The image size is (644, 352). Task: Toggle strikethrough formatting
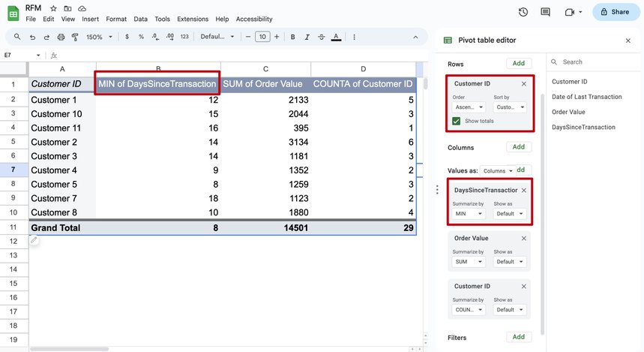click(x=321, y=37)
